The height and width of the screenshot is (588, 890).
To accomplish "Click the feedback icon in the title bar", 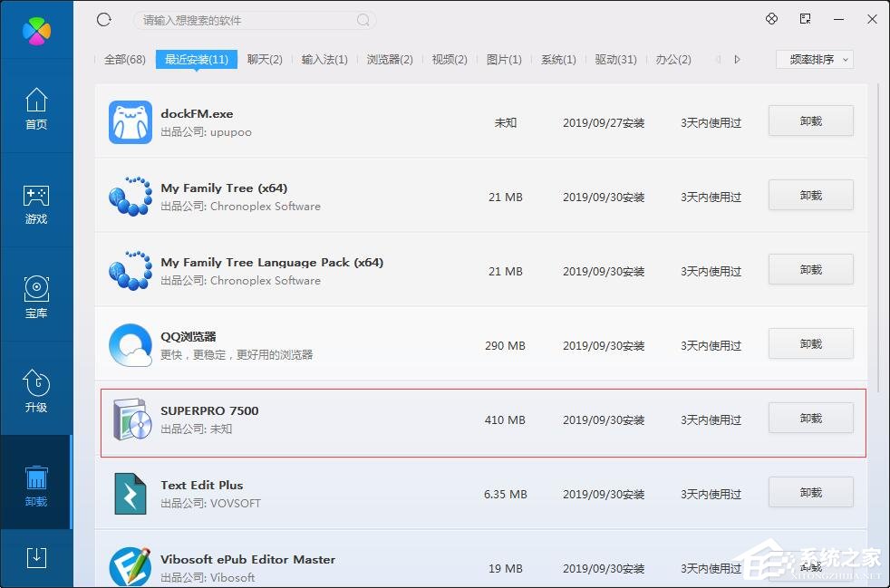I will tap(771, 18).
